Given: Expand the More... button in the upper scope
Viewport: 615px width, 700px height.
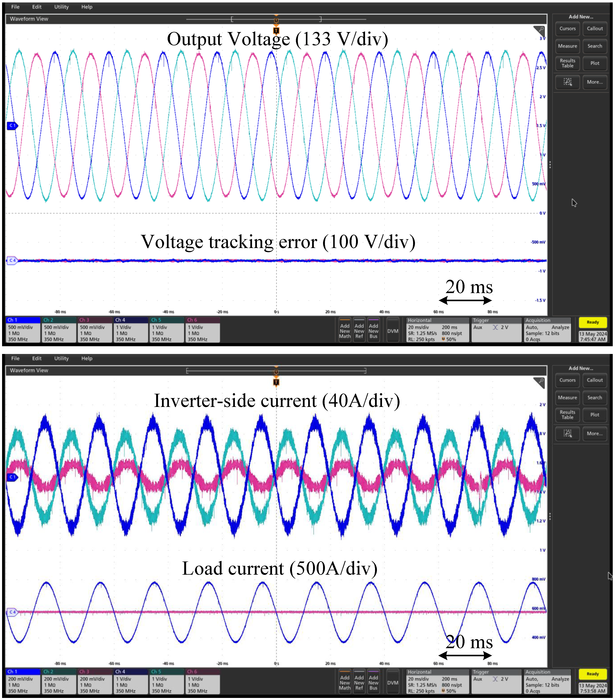Looking at the screenshot, I should [594, 82].
